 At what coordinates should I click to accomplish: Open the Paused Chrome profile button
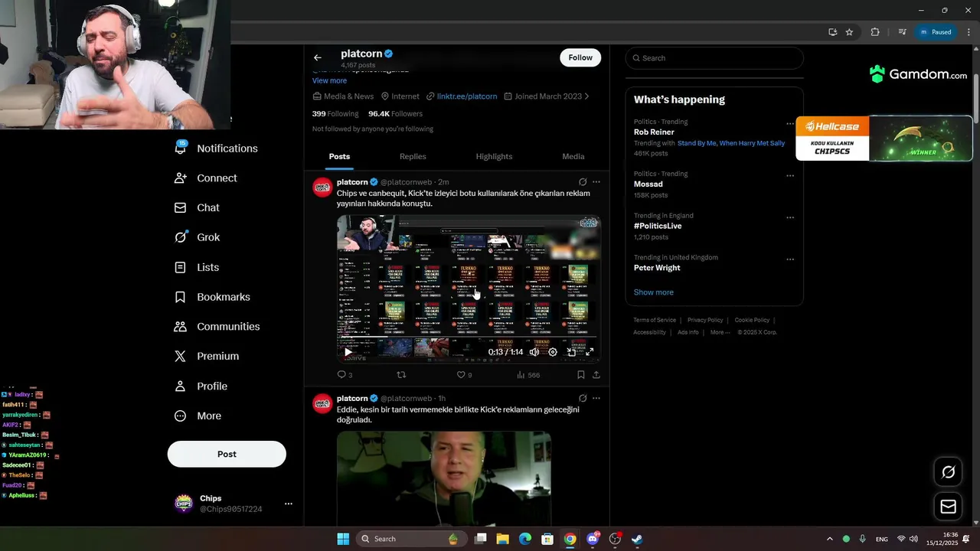pos(936,32)
